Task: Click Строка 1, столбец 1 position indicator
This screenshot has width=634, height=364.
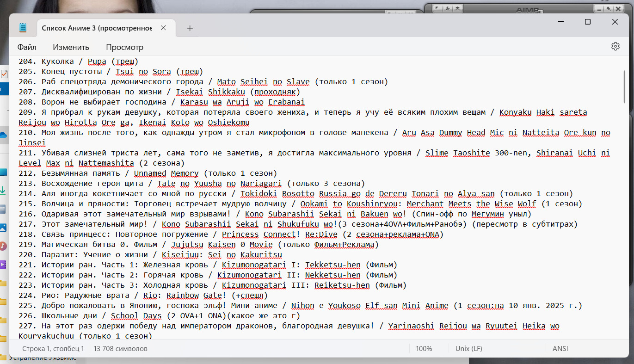Action: 53,349
